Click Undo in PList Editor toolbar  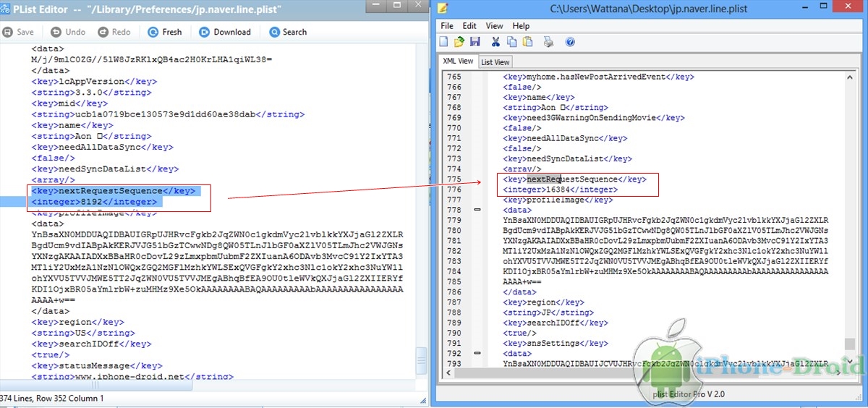click(68, 32)
